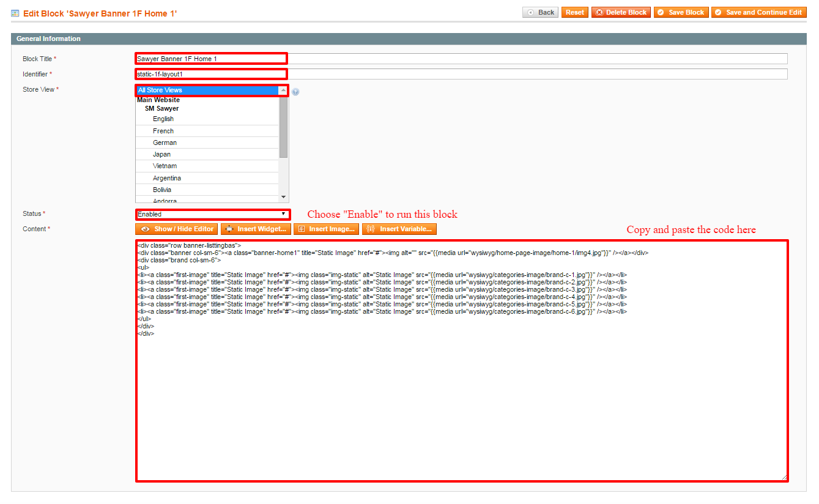
Task: Open the Status dropdown
Action: tap(212, 214)
